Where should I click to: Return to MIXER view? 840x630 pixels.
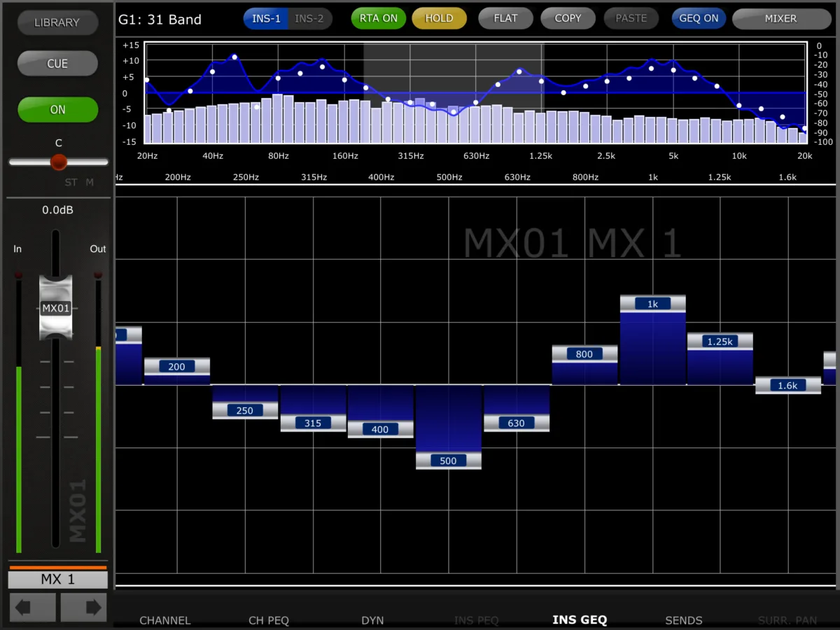pos(781,18)
